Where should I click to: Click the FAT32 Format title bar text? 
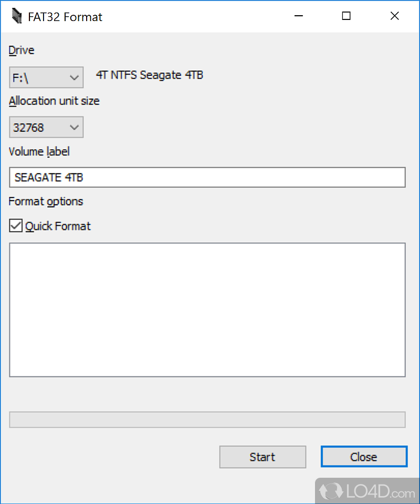65,17
